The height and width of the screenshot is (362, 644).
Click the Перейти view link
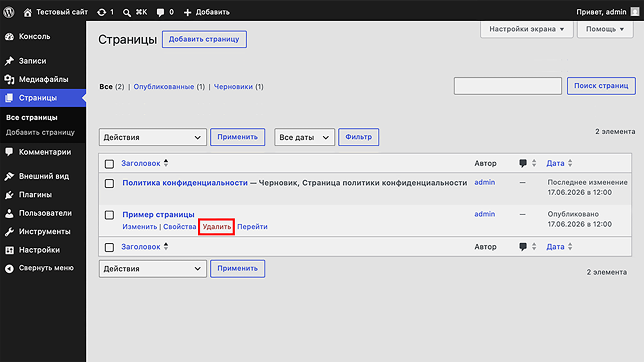pyautogui.click(x=252, y=227)
